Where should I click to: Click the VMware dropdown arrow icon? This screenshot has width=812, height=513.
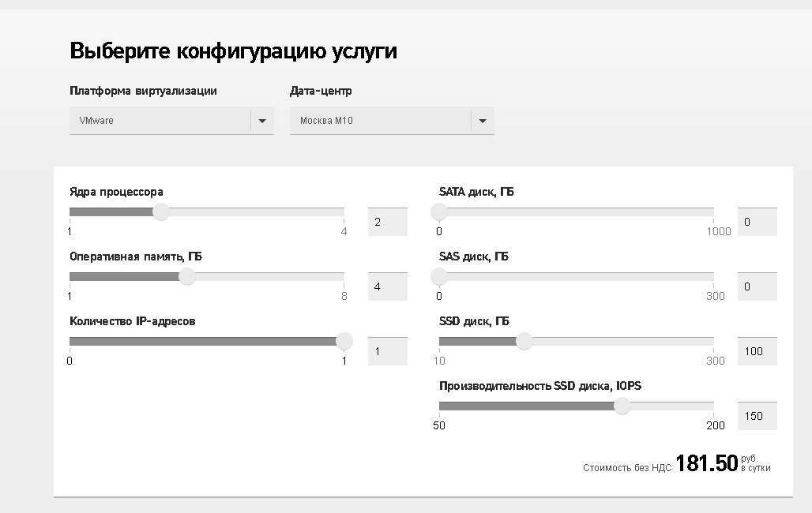262,121
